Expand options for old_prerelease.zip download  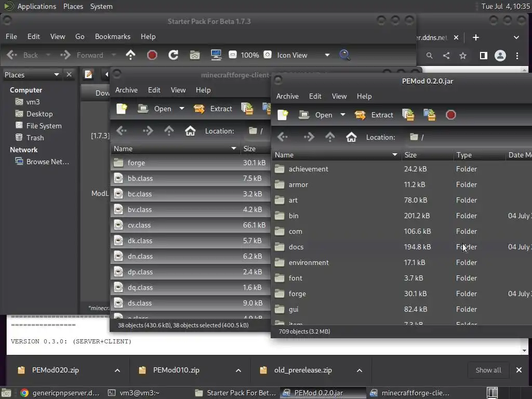click(x=360, y=370)
